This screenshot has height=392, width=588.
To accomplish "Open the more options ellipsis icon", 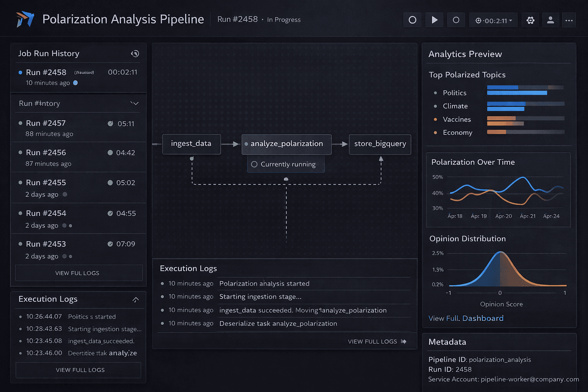I will pyautogui.click(x=569, y=20).
